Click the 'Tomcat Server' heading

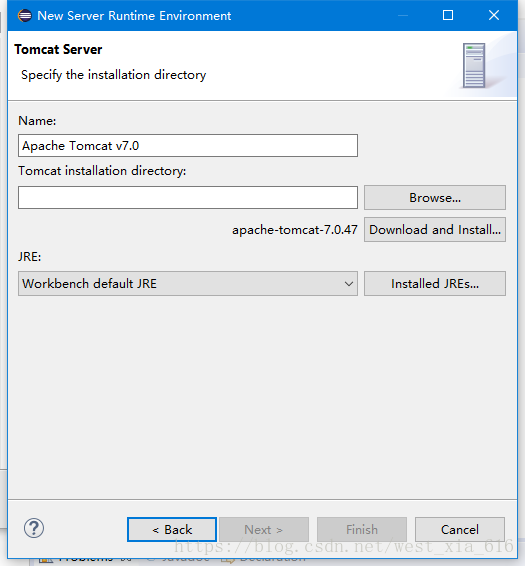tap(58, 49)
